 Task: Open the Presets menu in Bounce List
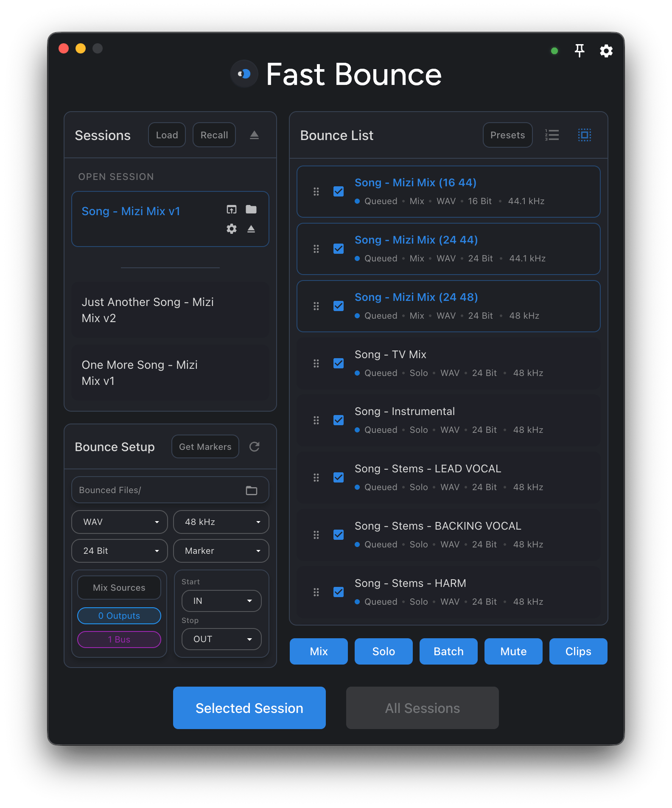(507, 135)
